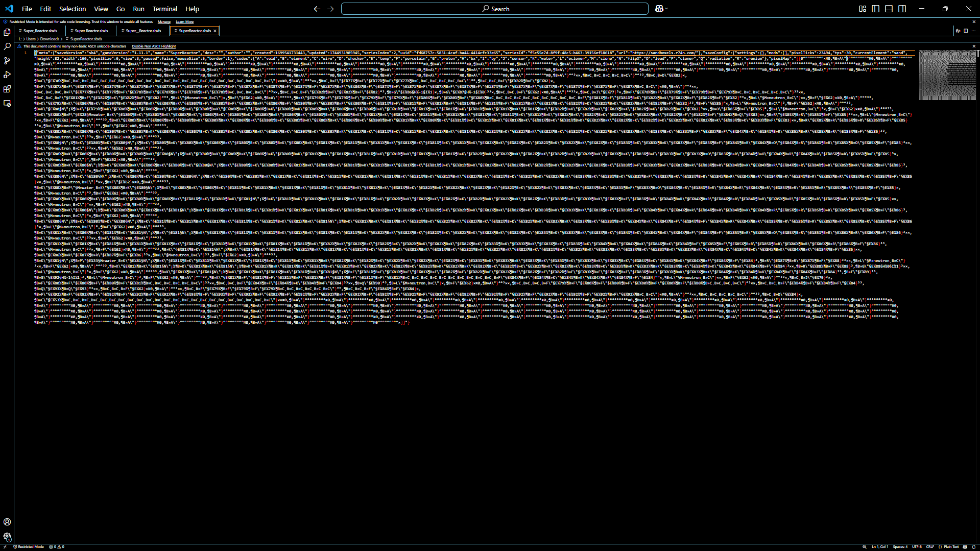Open the Search view in the activity bar
The width and height of the screenshot is (980, 551).
(x=7, y=46)
